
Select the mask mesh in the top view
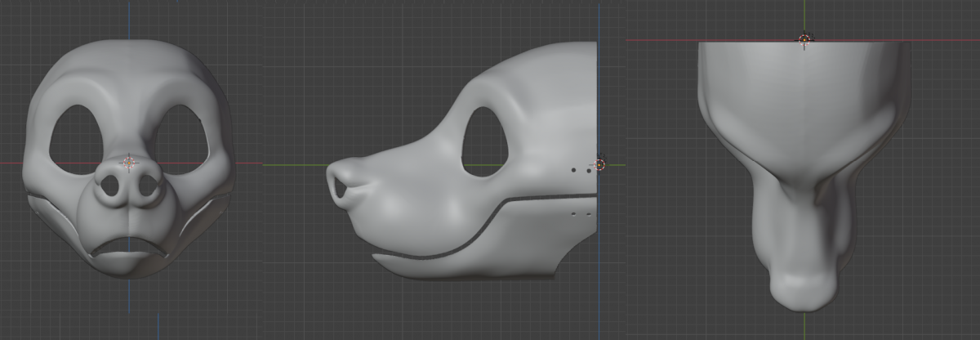(804, 176)
